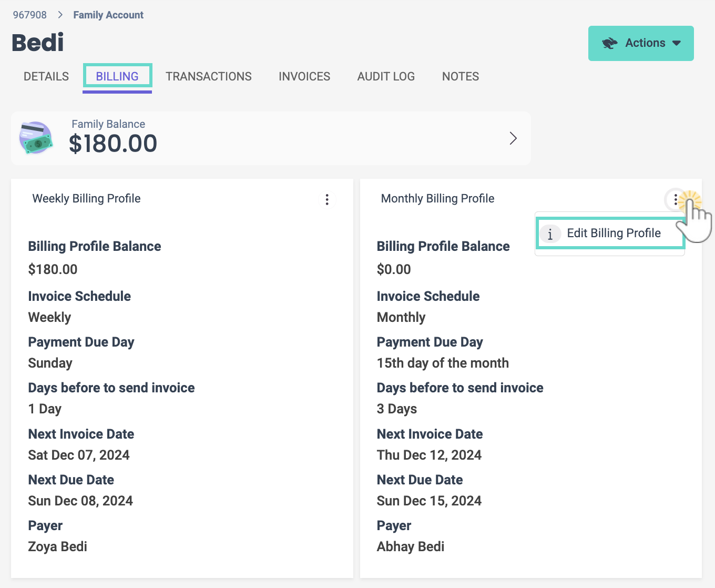Switch to the Notes tab
The image size is (715, 588).
(x=461, y=77)
